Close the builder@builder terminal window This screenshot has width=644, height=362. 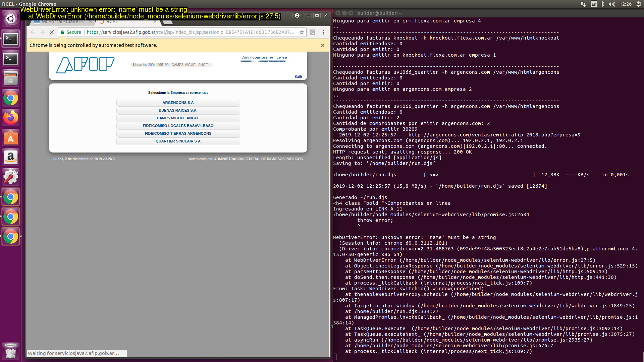pos(338,13)
